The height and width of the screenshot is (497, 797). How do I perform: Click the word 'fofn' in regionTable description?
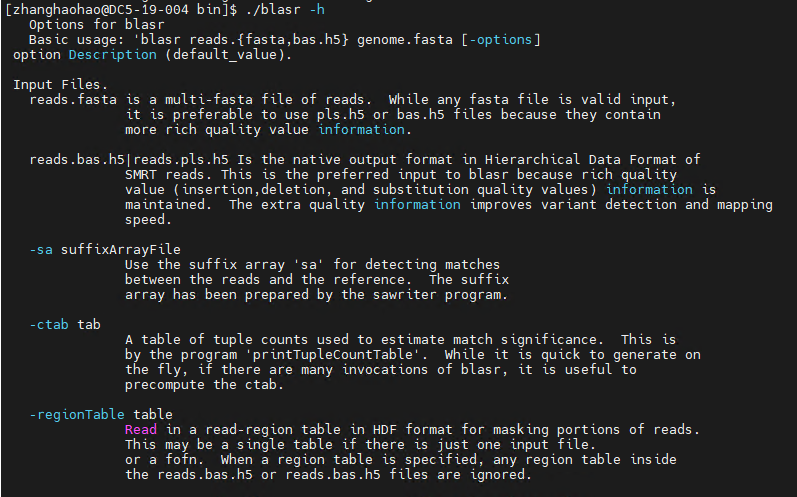pyautogui.click(x=180, y=459)
